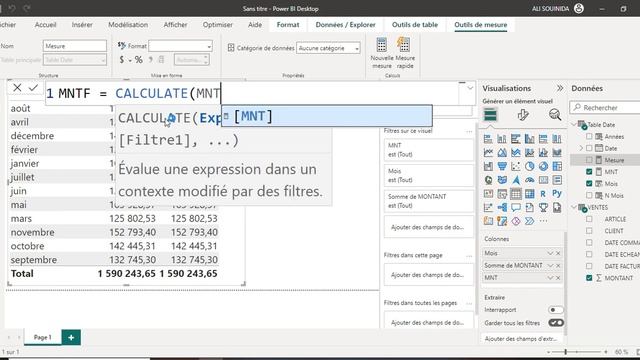Click the Nouvelle mesure calculator icon
The height and width of the screenshot is (360, 640).
pyautogui.click(x=382, y=45)
